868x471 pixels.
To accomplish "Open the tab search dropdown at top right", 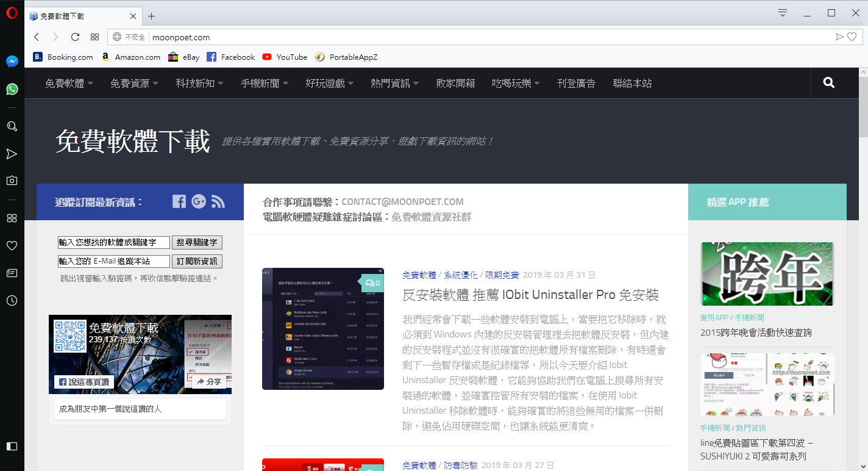I will [782, 12].
